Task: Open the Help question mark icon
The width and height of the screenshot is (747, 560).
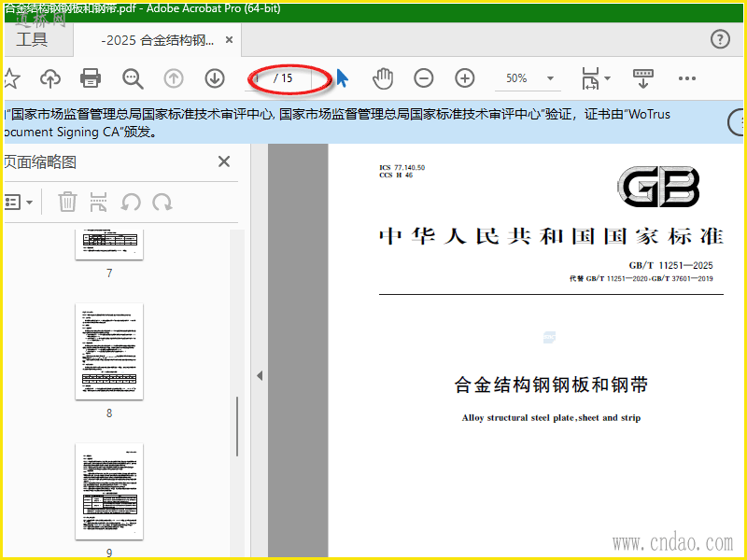Action: (x=720, y=39)
